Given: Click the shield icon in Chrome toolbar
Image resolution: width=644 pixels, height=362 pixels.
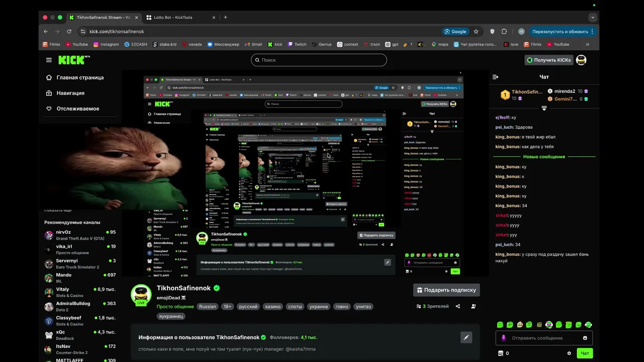Looking at the screenshot, I should coord(492,31).
